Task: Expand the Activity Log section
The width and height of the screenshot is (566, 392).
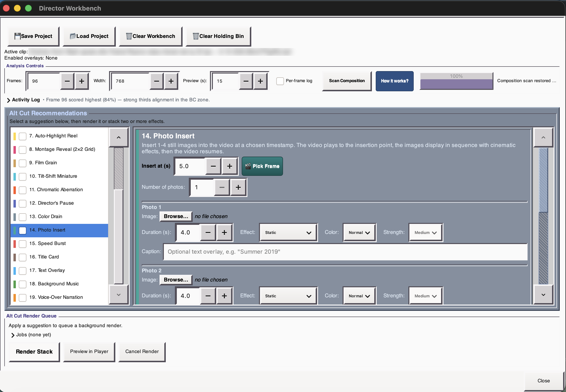Action: click(9, 100)
